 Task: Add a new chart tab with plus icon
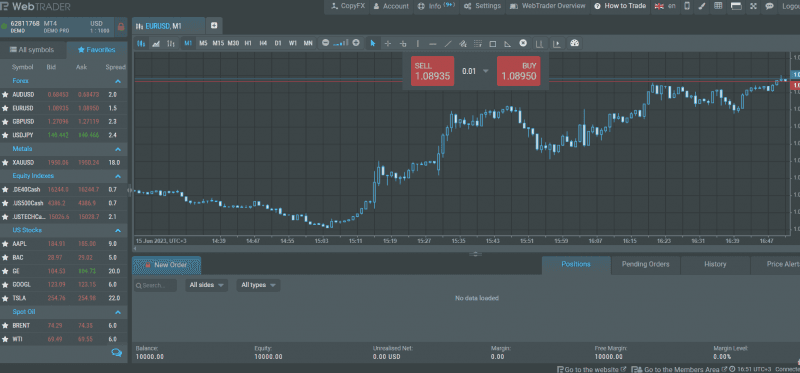tap(214, 25)
